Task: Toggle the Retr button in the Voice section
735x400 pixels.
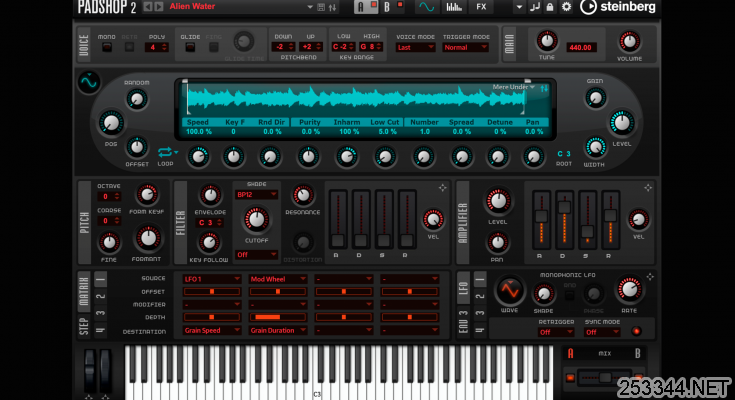Action: [129, 47]
